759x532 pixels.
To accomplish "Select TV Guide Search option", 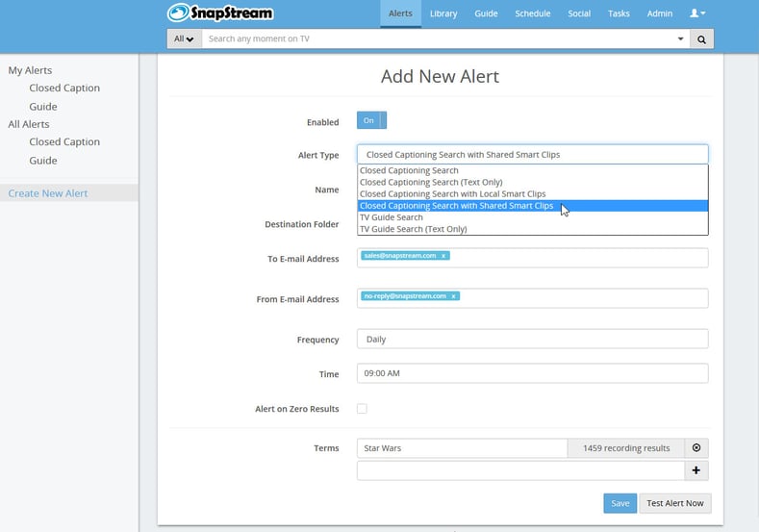I will pyautogui.click(x=392, y=217).
